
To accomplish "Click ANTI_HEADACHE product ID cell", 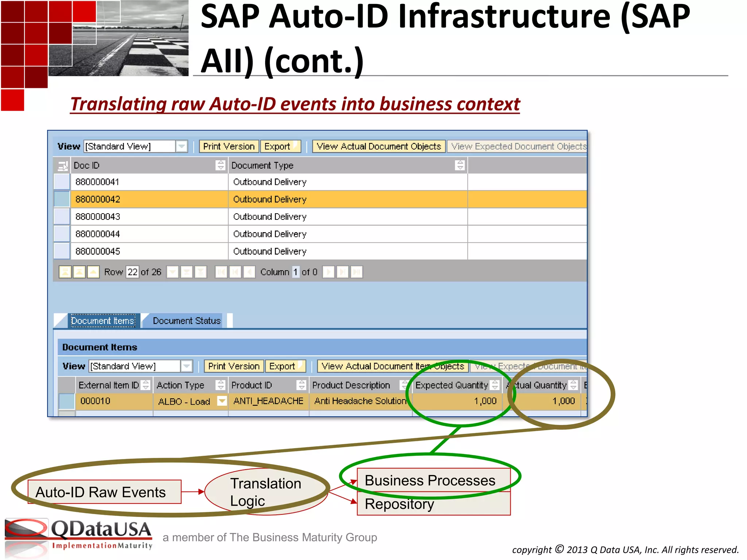I will click(x=268, y=401).
